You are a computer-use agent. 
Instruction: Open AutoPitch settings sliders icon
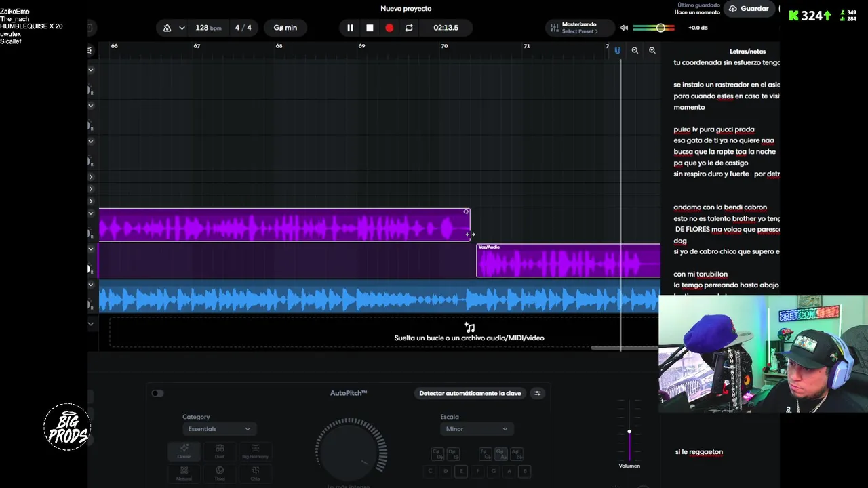[x=538, y=393]
